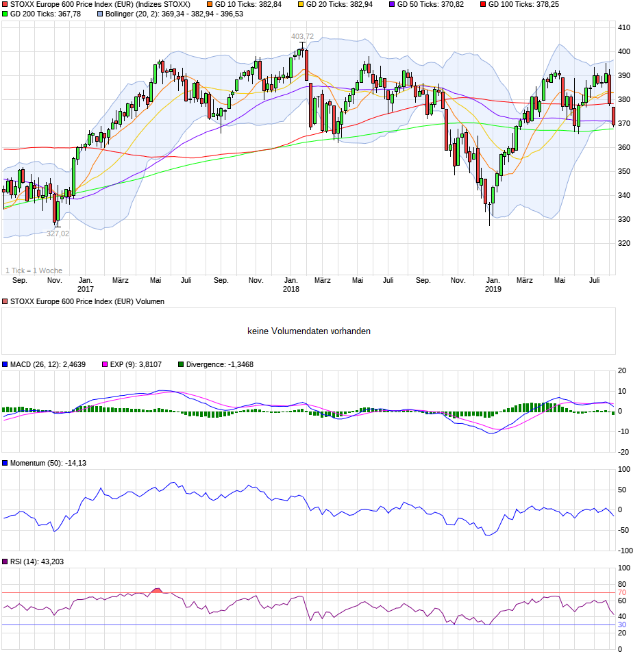Click the purple GD 50 Ticks swatch

392,5
